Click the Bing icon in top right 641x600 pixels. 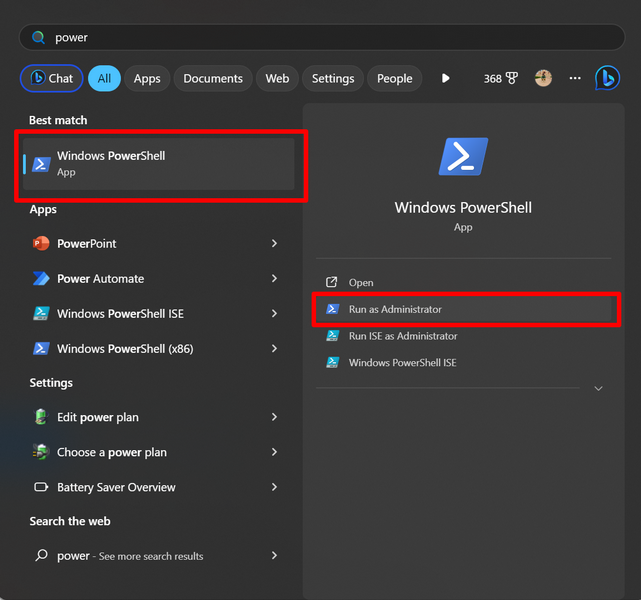(x=607, y=78)
